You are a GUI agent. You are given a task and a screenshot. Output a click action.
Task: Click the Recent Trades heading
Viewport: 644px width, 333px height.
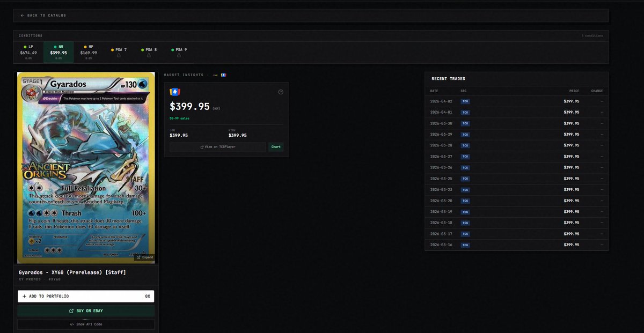point(448,79)
